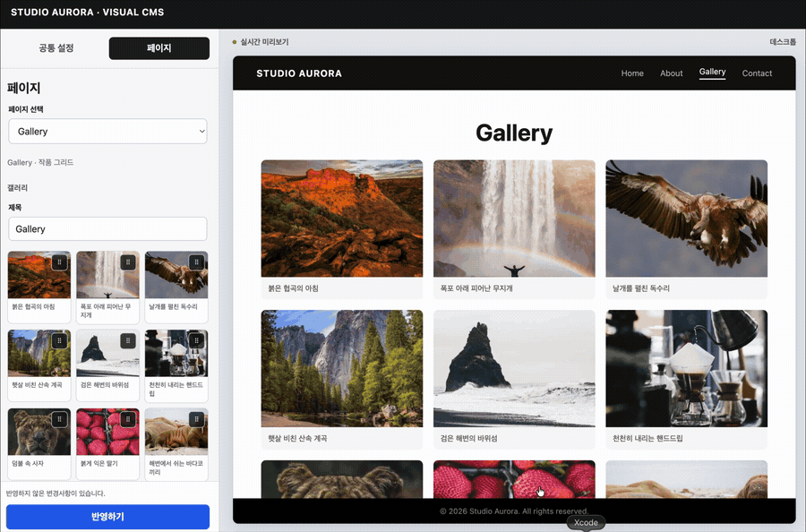
Task: Click the STUDIO AURORA preview site logo
Action: tap(299, 73)
